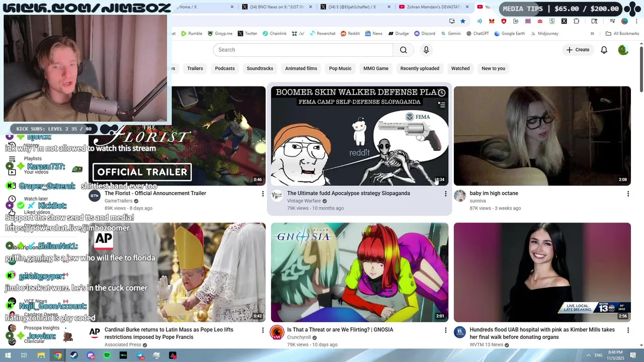Open the All Bookmarks folder
644x362 pixels.
point(622,34)
